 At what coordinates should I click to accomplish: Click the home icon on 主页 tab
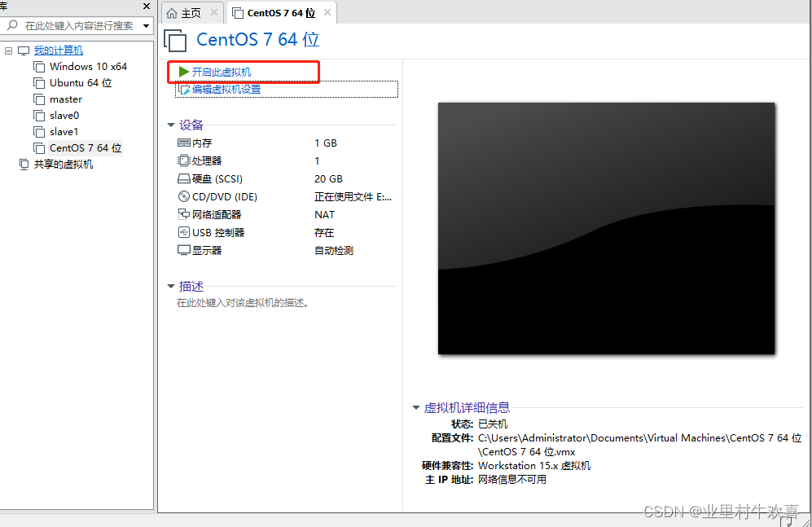[x=172, y=13]
